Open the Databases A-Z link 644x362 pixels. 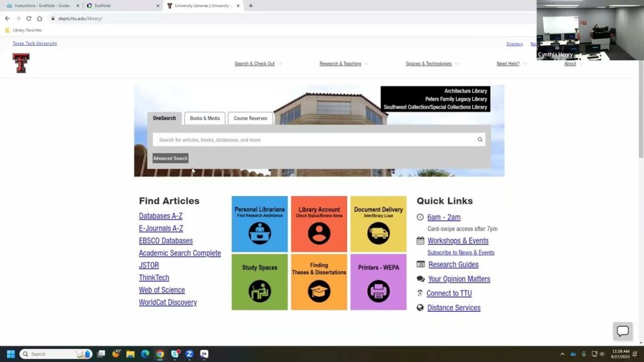[x=160, y=216]
